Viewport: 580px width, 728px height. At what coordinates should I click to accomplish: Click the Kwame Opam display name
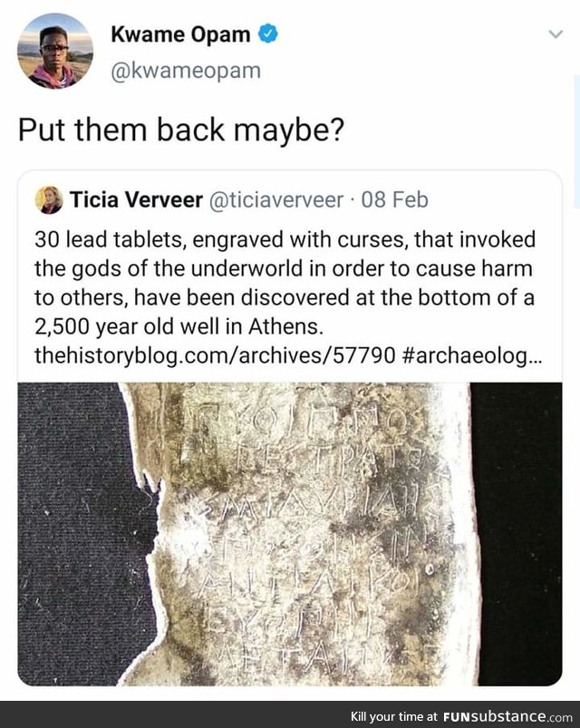[x=180, y=34]
